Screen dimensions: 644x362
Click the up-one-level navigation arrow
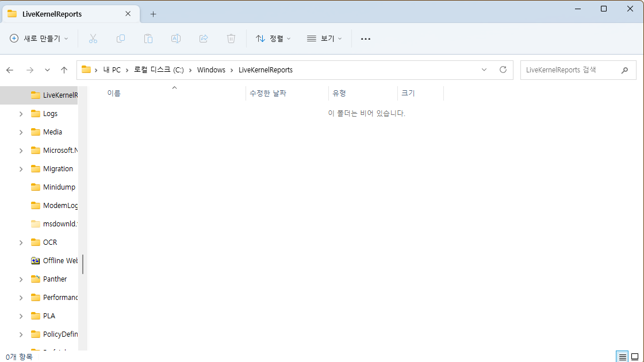point(64,70)
